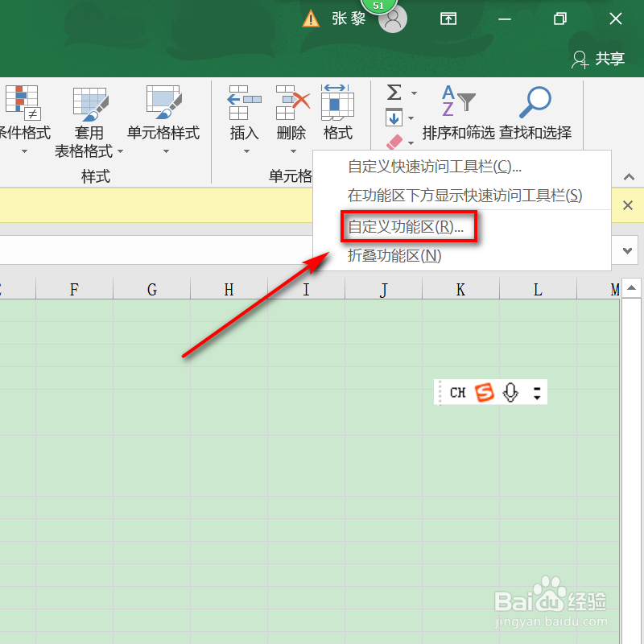Click the microphone voice input icon
The height and width of the screenshot is (644, 644).
pyautogui.click(x=510, y=392)
